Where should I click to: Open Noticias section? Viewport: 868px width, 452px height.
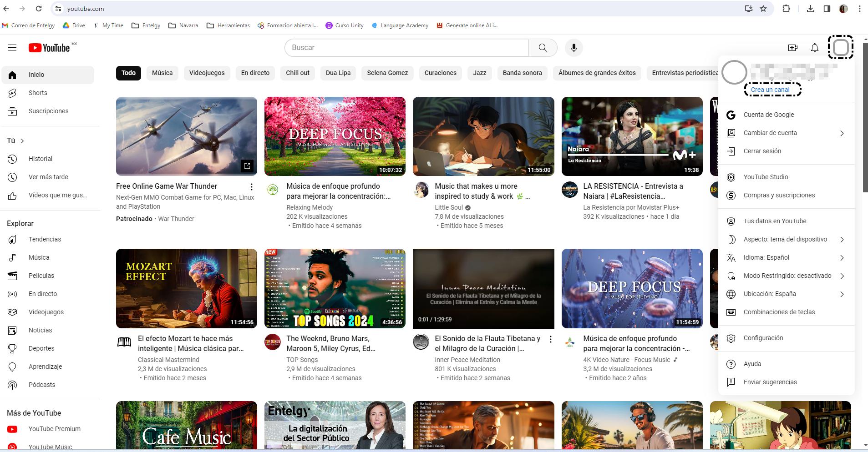(48, 330)
